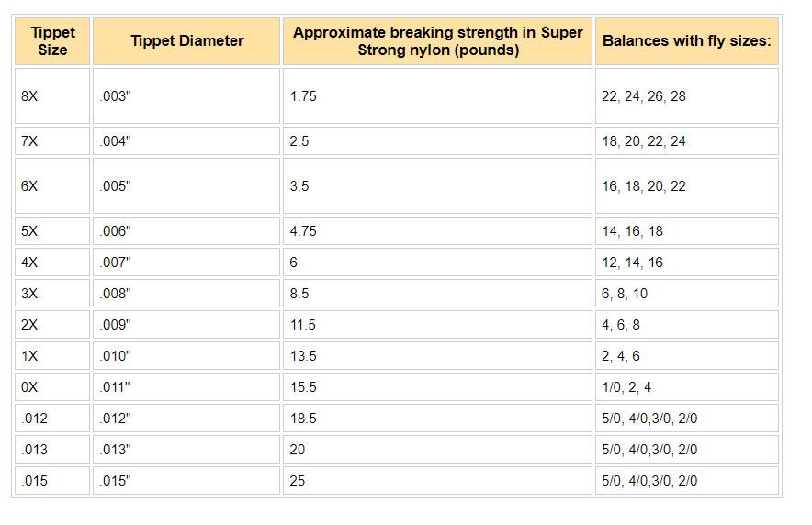The width and height of the screenshot is (812, 525).
Task: Click the Tippet Diameter column header
Action: (187, 41)
